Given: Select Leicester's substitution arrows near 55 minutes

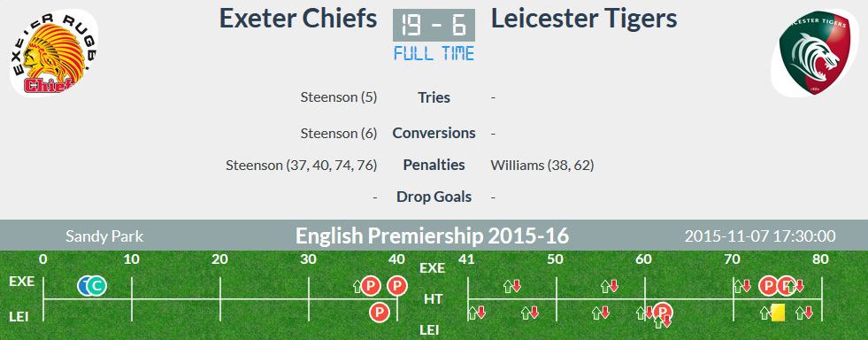Looking at the screenshot, I should 601,313.
